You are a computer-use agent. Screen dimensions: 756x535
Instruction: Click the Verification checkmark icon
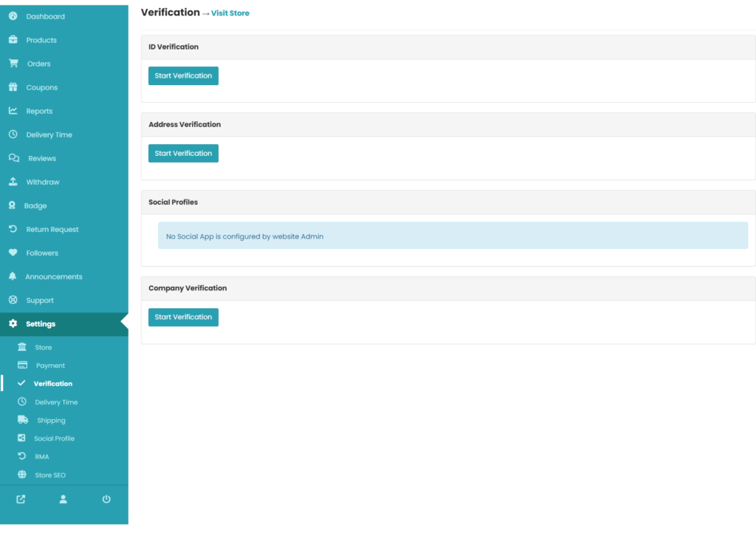21,383
